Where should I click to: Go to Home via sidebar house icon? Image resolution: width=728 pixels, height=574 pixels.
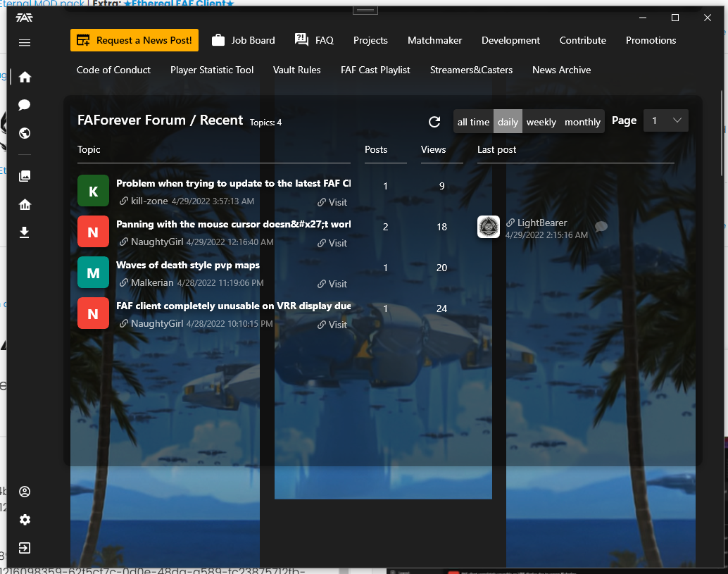25,77
